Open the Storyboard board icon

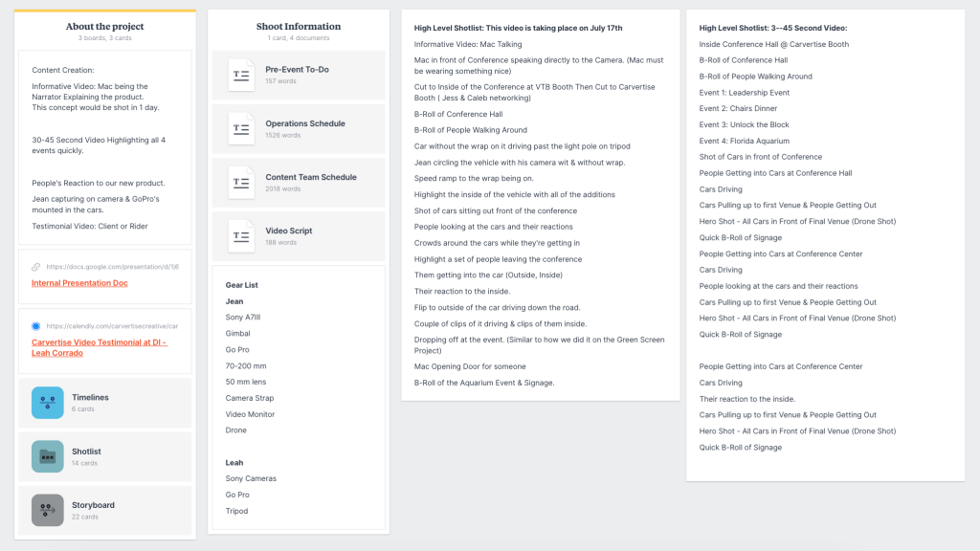point(47,510)
